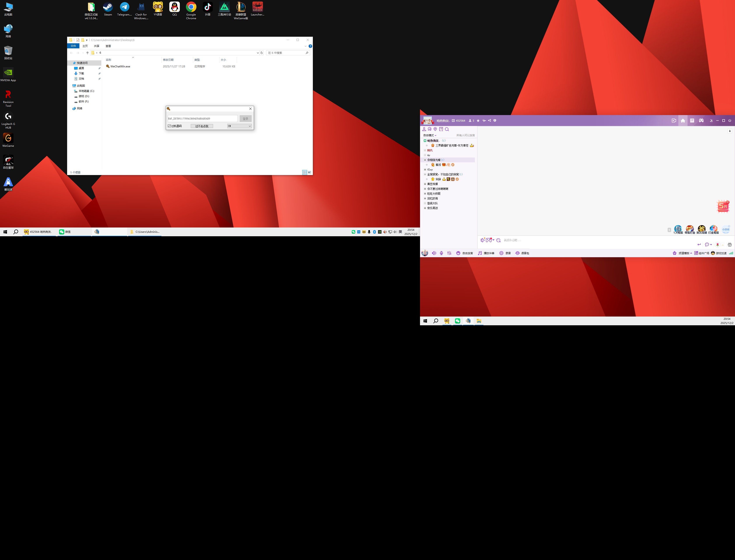Click the home icon in YY header
This screenshot has height=560, width=735.
(x=683, y=120)
